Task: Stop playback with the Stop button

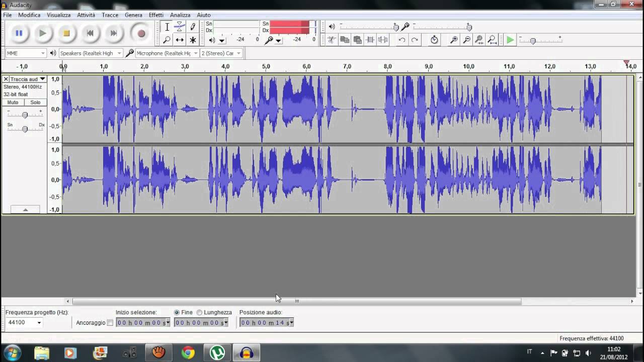Action: tap(66, 33)
